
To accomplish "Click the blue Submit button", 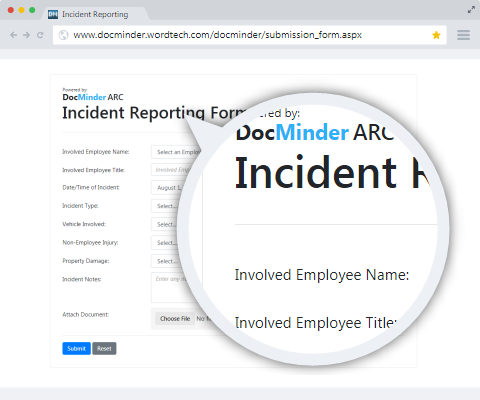I will pyautogui.click(x=76, y=348).
